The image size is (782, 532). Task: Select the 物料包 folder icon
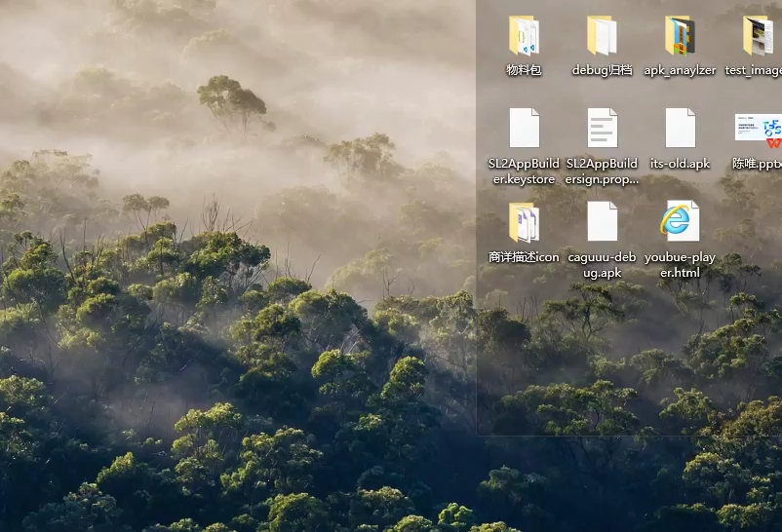(x=524, y=35)
